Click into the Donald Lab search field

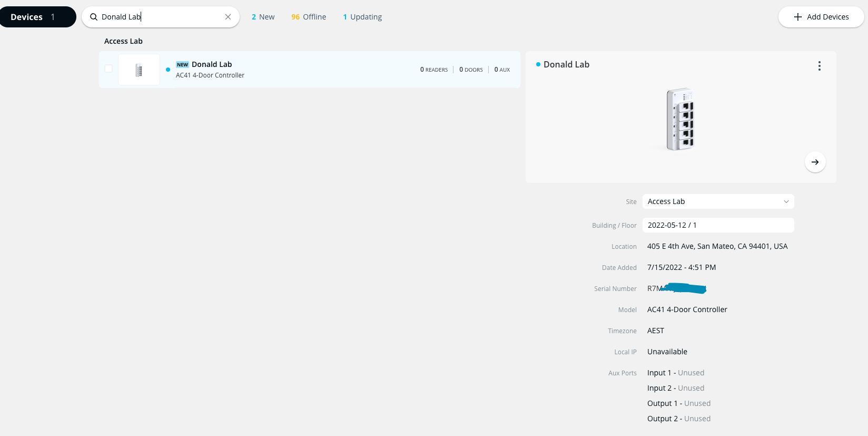click(158, 17)
